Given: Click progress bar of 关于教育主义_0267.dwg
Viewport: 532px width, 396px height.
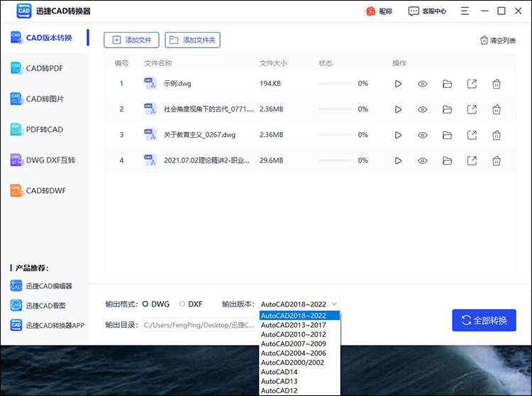Looking at the screenshot, I should click(x=336, y=135).
